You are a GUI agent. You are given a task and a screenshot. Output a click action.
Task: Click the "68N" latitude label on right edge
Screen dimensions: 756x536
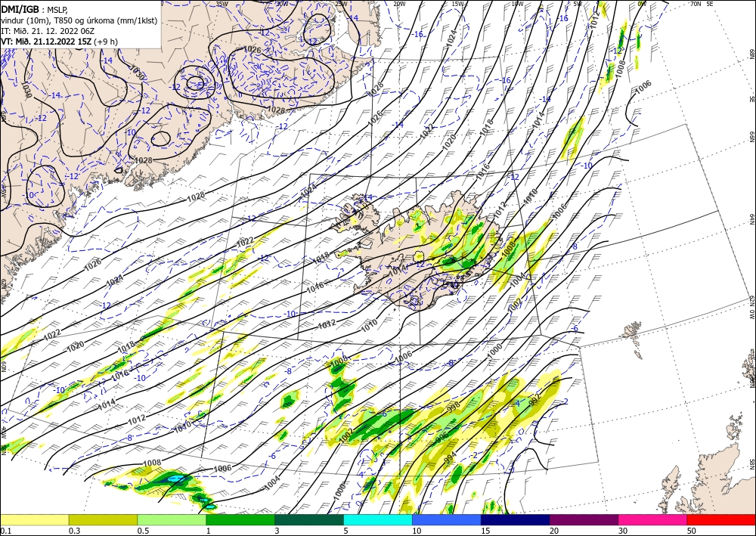[x=751, y=54]
